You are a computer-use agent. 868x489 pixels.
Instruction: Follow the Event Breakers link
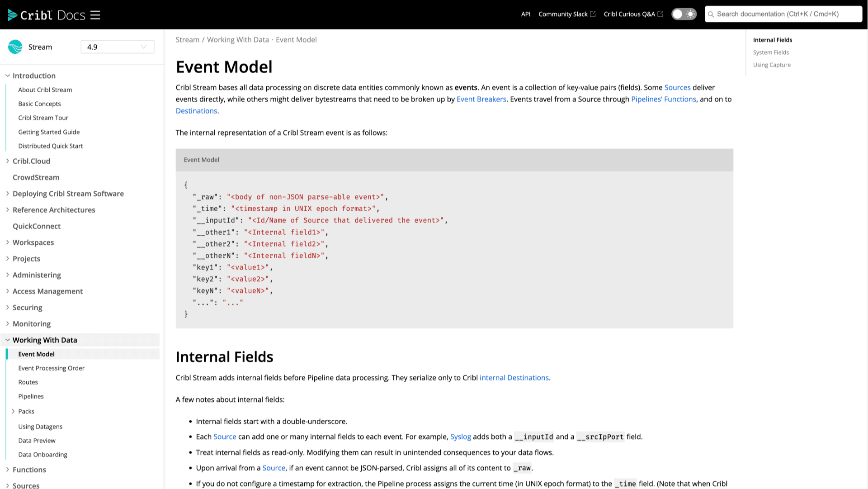[x=481, y=99]
